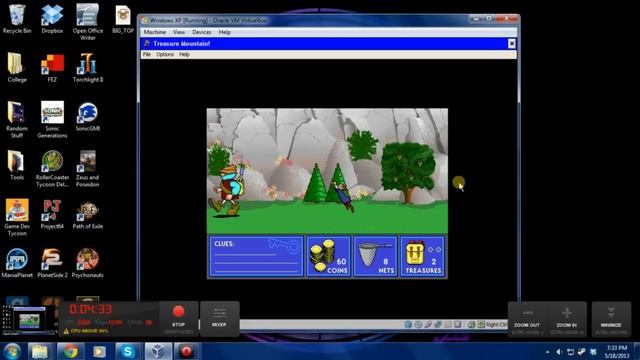The height and width of the screenshot is (360, 640).
Task: Click the recorder Zoom Out button
Action: [527, 319]
